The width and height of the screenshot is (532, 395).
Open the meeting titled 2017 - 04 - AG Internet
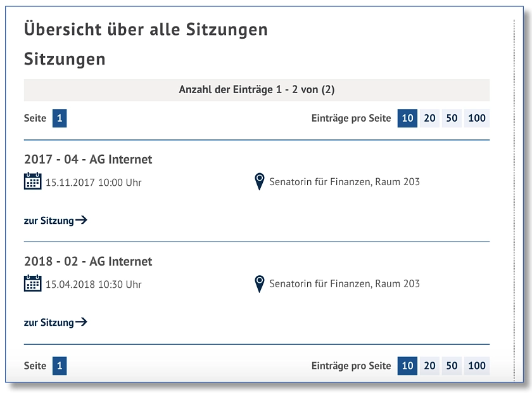point(87,159)
